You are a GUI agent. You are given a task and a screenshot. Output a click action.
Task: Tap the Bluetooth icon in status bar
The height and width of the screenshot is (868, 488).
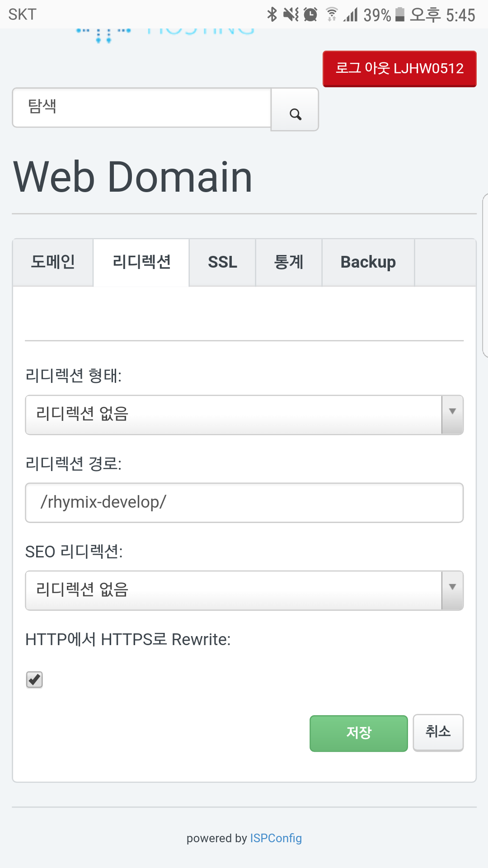(272, 14)
